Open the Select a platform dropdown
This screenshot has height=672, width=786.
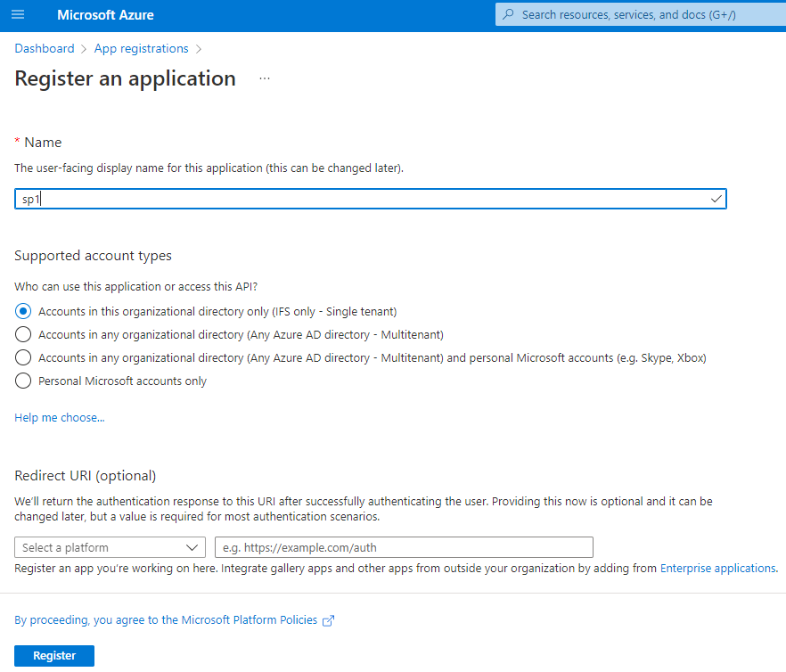point(111,547)
